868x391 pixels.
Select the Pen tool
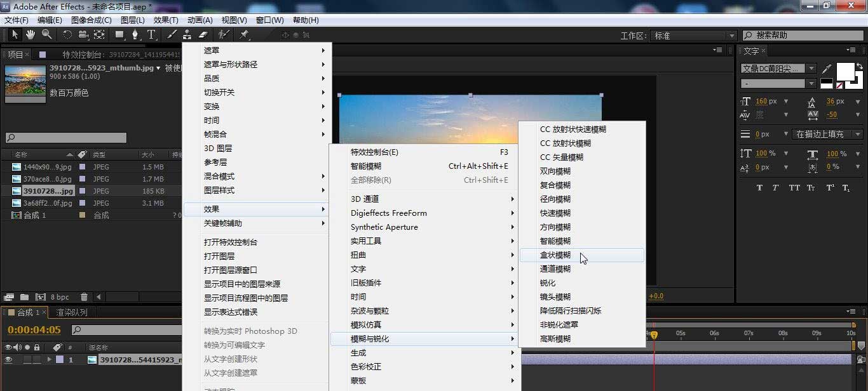(135, 34)
